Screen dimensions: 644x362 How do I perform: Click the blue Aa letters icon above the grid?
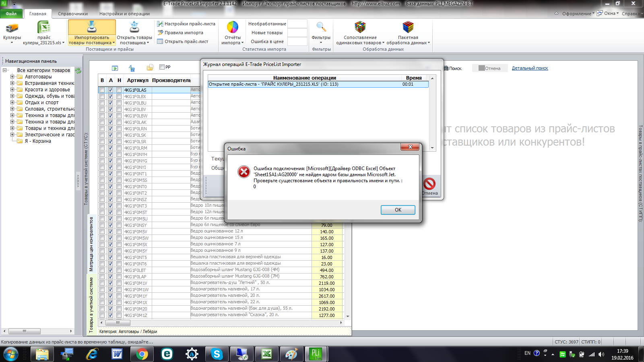coord(132,68)
